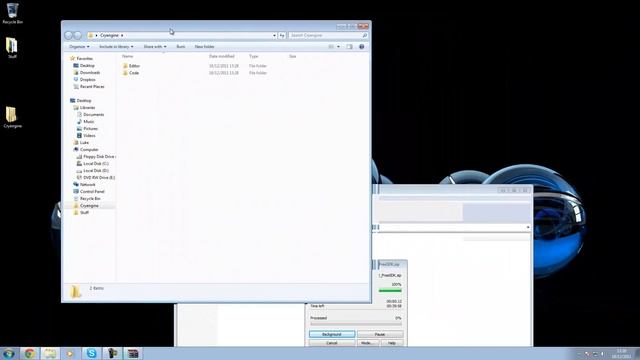
Task: Open File Explorer taskbar icon
Action: (50, 353)
